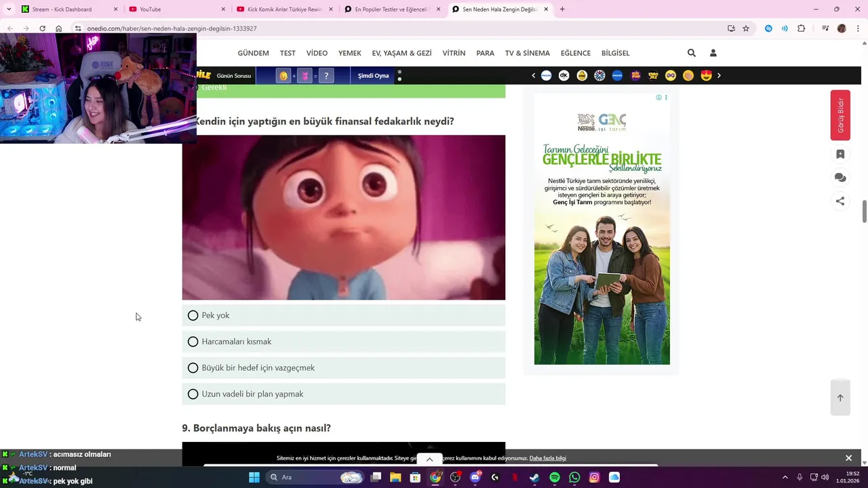Click the heart-eyes emoji reaction icon

point(707,75)
